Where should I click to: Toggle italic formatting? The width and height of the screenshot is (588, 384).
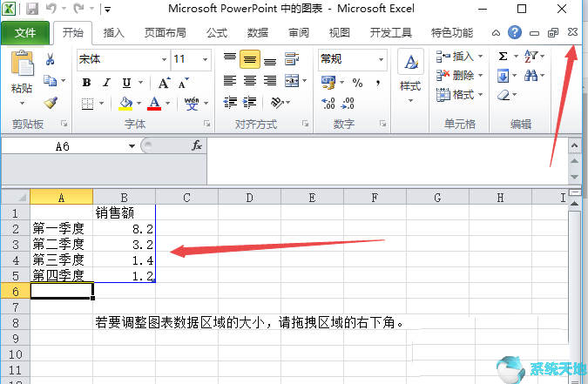point(107,83)
